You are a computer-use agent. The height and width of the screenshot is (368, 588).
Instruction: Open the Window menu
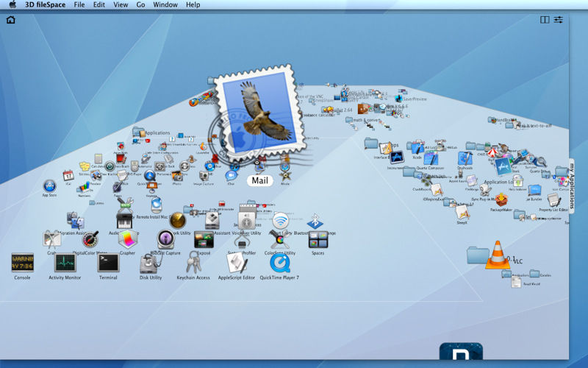point(165,4)
